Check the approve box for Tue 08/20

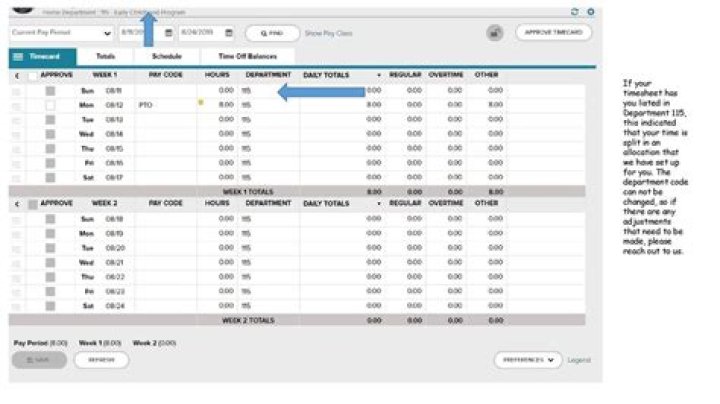coord(50,248)
